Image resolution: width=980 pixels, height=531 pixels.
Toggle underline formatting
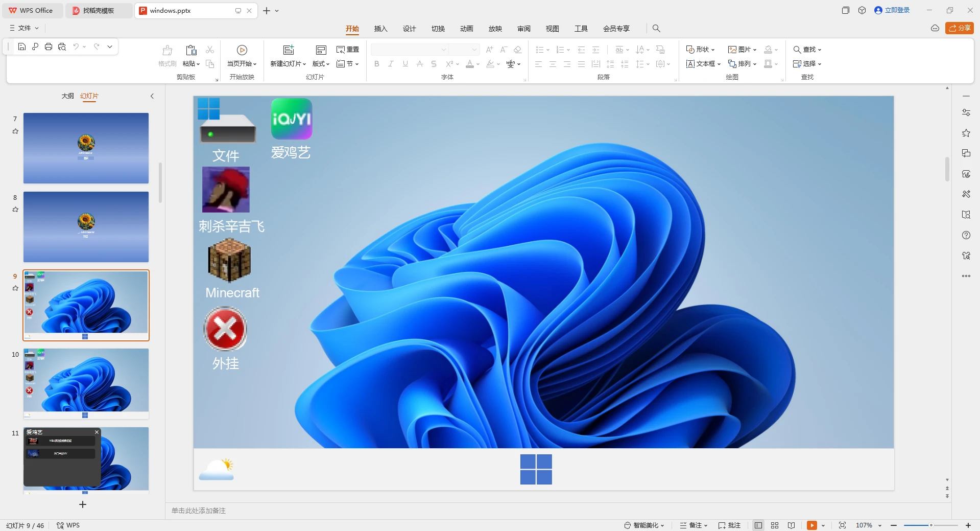point(405,64)
